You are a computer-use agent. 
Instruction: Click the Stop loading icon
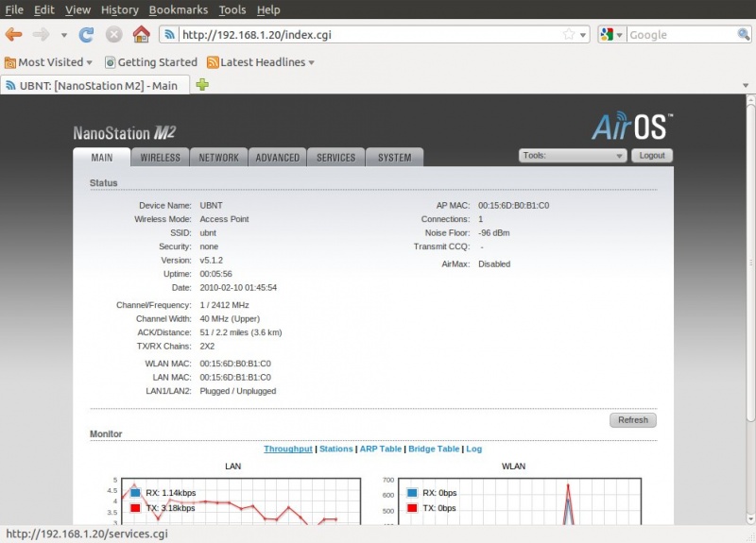click(x=113, y=35)
